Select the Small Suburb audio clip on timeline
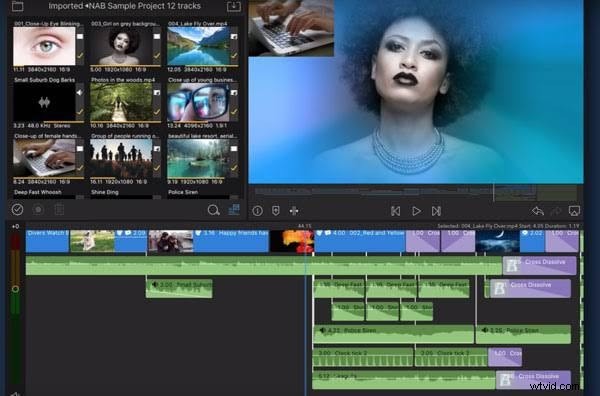 coord(179,288)
